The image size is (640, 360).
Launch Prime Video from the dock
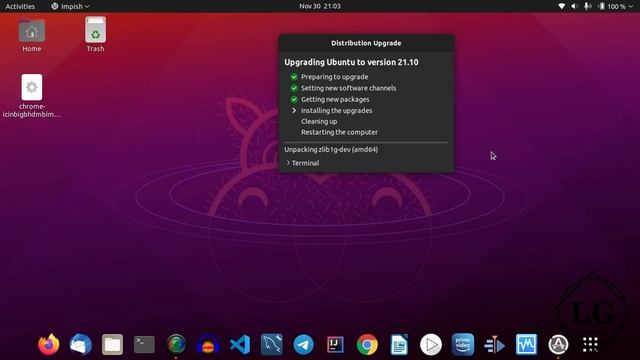462,344
